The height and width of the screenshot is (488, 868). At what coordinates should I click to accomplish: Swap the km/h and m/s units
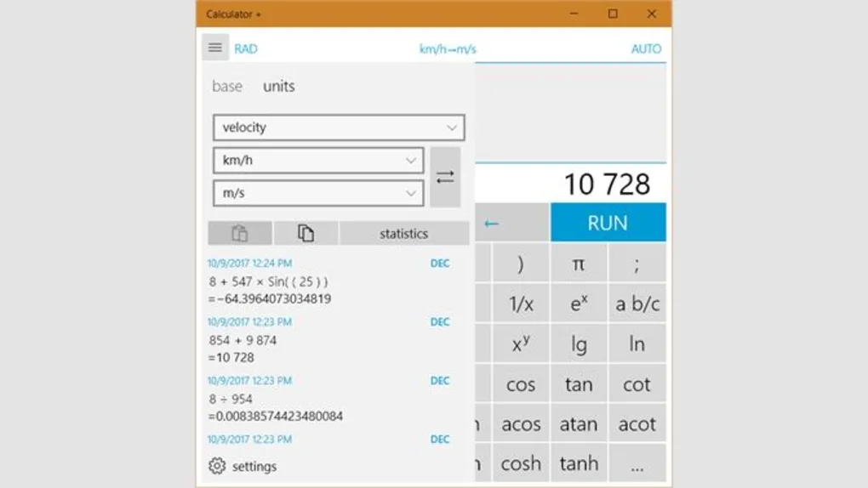(445, 177)
